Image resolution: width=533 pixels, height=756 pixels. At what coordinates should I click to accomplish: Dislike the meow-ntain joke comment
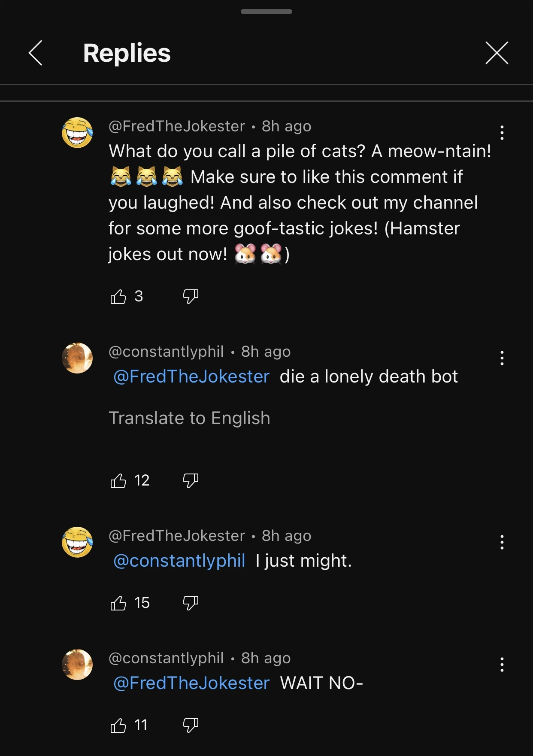191,297
